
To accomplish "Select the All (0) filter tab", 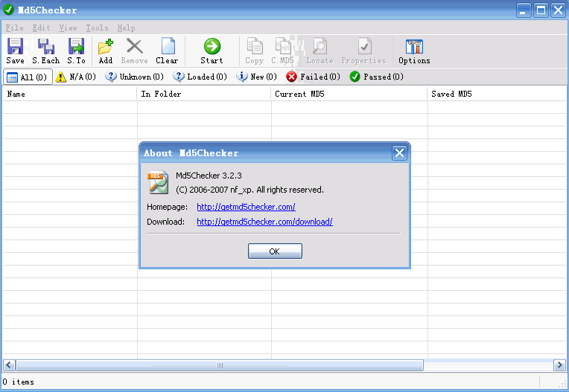I will click(28, 77).
